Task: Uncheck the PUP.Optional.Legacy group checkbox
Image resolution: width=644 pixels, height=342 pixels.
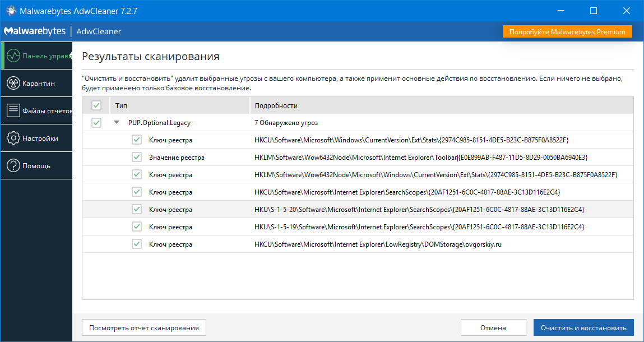Action: [96, 122]
